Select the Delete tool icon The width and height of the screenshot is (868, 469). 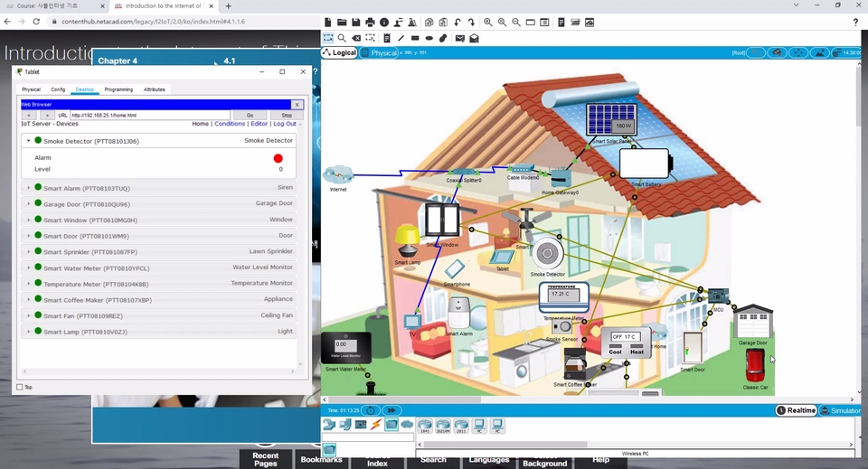pyautogui.click(x=356, y=38)
